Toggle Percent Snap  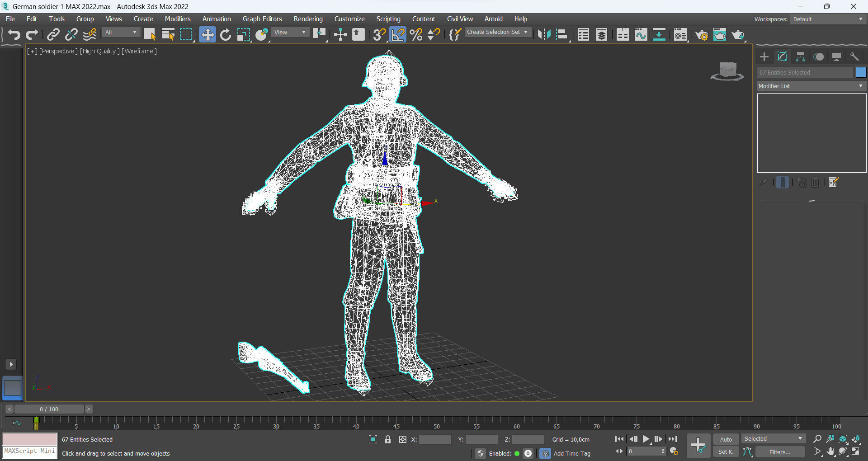pos(416,34)
